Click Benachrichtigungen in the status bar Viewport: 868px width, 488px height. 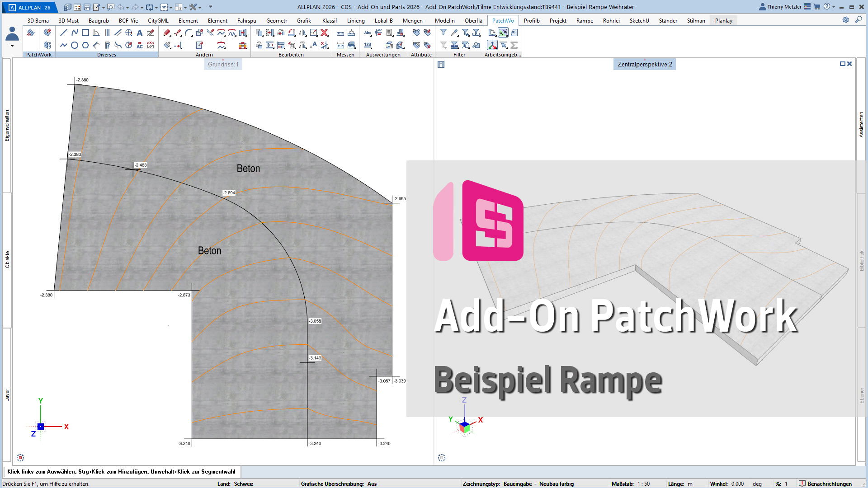tap(829, 483)
